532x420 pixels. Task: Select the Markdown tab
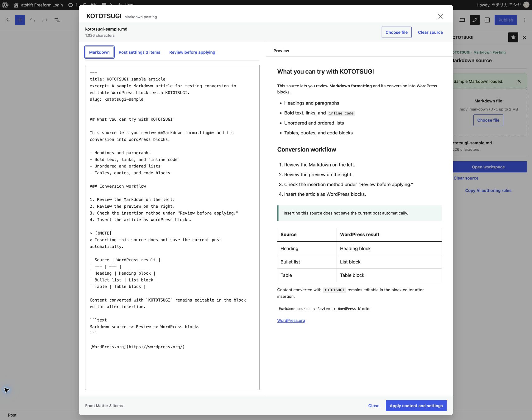point(99,52)
